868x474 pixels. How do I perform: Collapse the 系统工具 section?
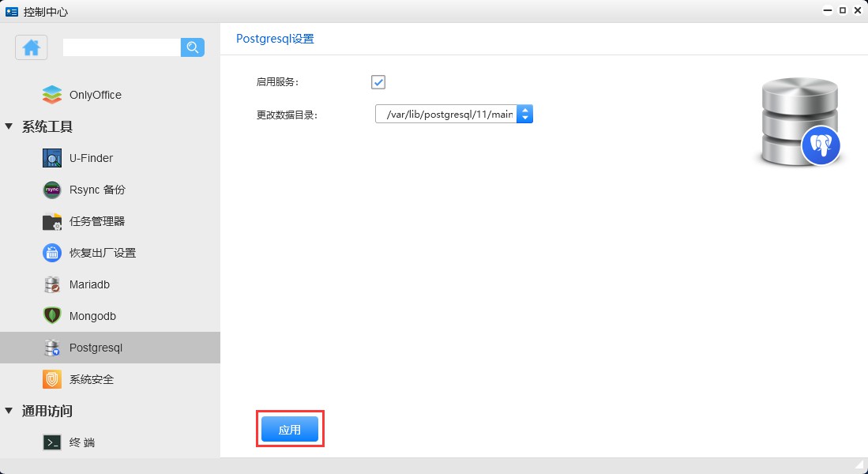click(x=8, y=126)
